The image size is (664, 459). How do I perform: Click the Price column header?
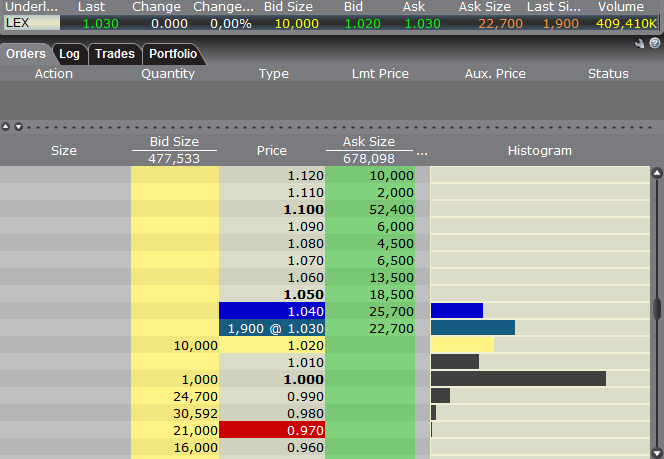pos(271,151)
